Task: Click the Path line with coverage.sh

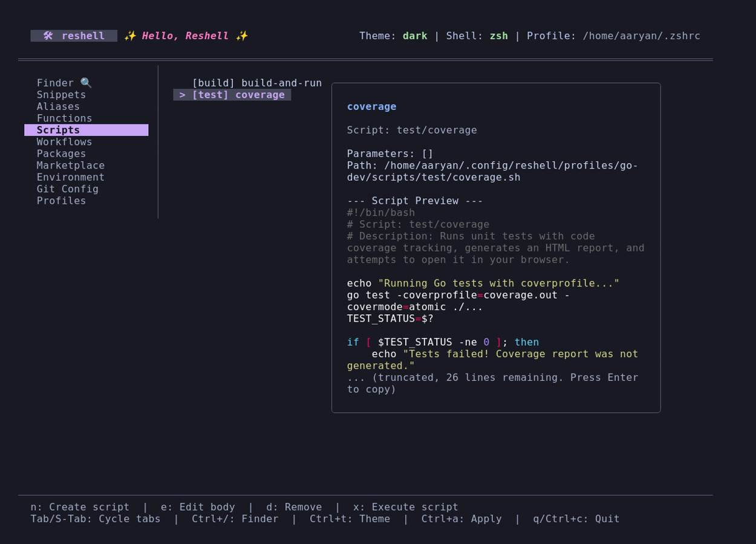Action: point(492,172)
